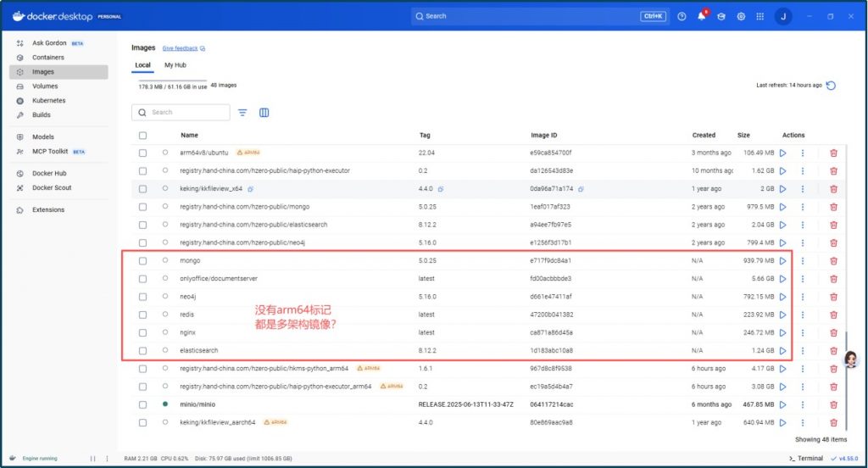Click the Give feedback link
This screenshot has width=868, height=468.
180,49
